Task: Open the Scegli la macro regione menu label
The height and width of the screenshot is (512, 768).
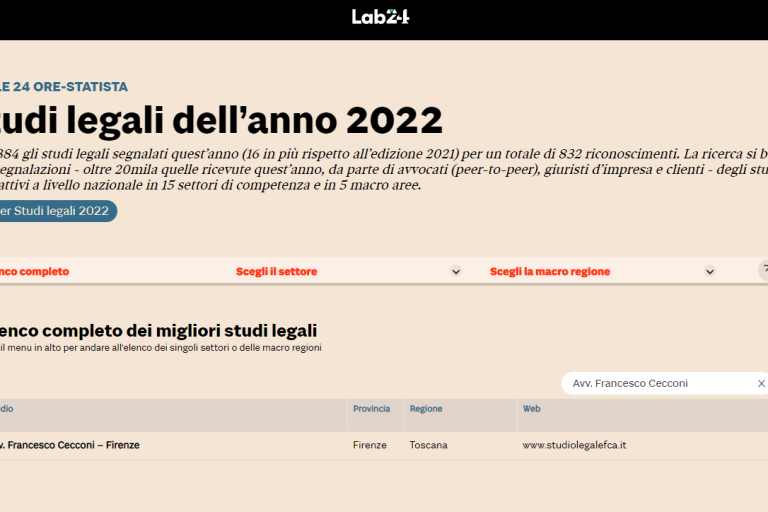Action: 549,271
